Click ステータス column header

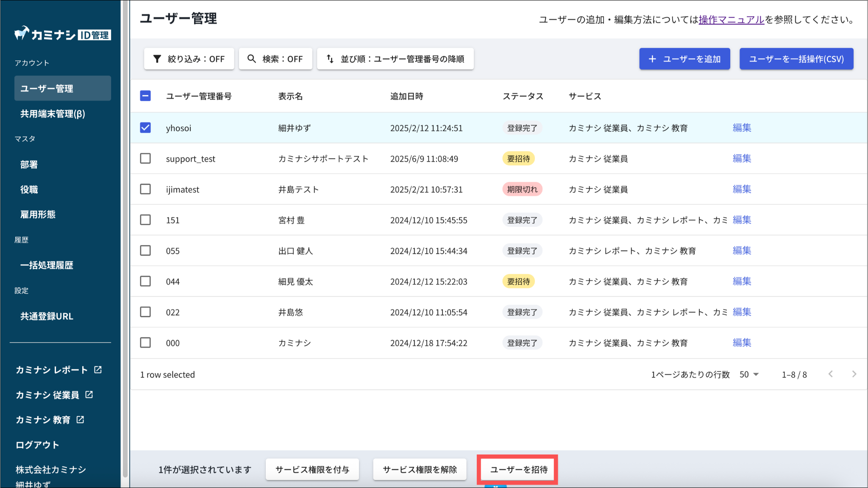click(523, 96)
